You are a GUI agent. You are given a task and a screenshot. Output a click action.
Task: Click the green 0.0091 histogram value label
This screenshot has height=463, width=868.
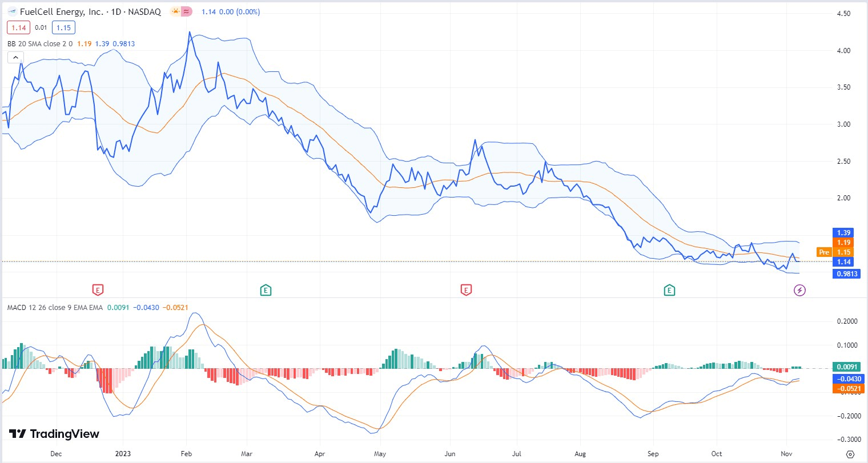pos(847,367)
